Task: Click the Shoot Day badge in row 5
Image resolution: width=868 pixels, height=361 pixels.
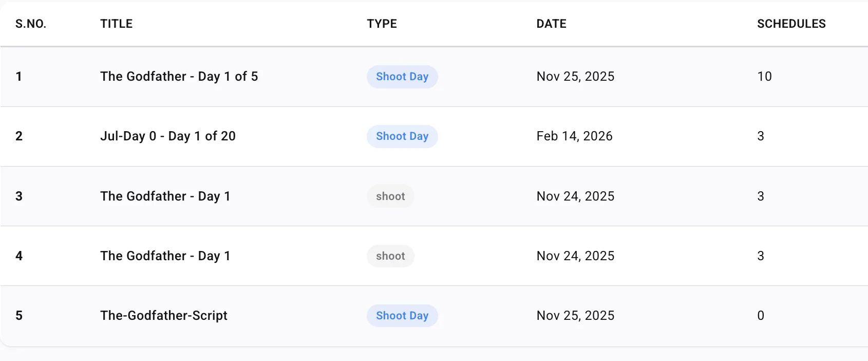Action: coord(402,316)
